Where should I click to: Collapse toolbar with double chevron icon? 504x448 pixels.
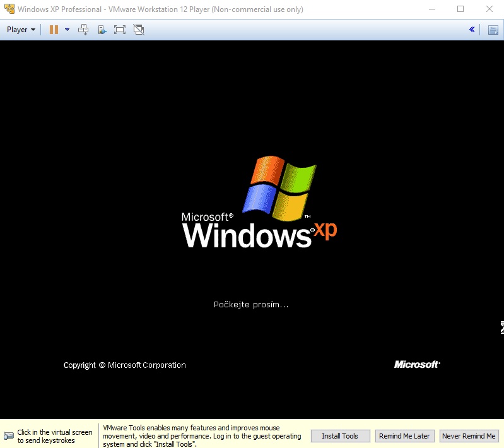[472, 30]
